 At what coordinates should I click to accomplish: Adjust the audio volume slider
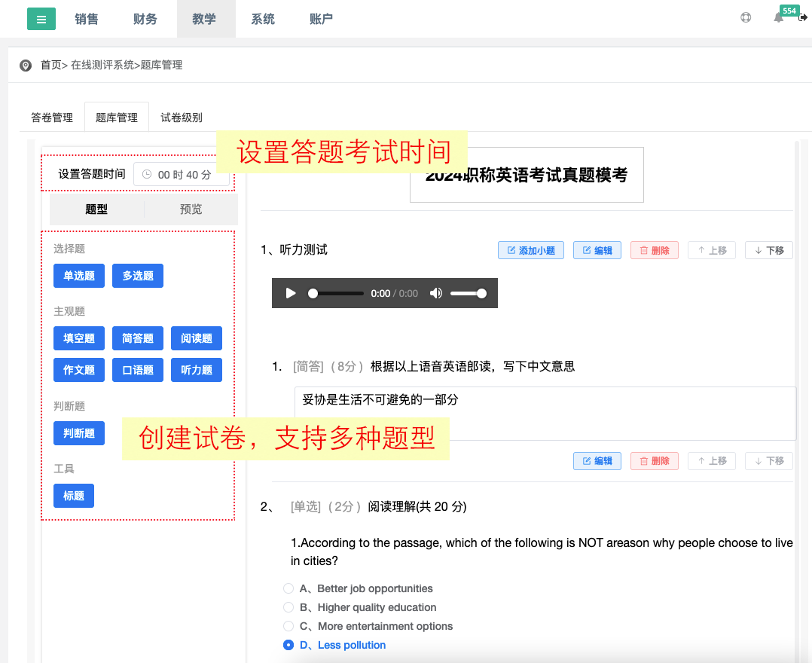click(468, 293)
